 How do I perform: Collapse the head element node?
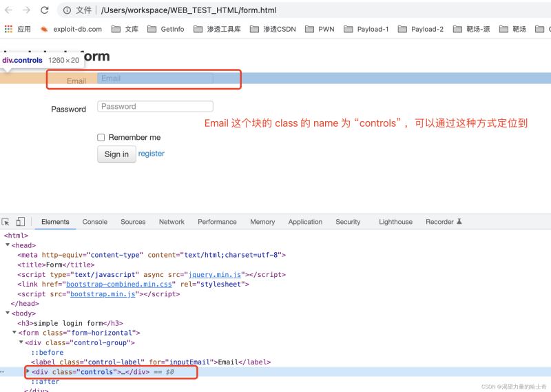point(8,245)
